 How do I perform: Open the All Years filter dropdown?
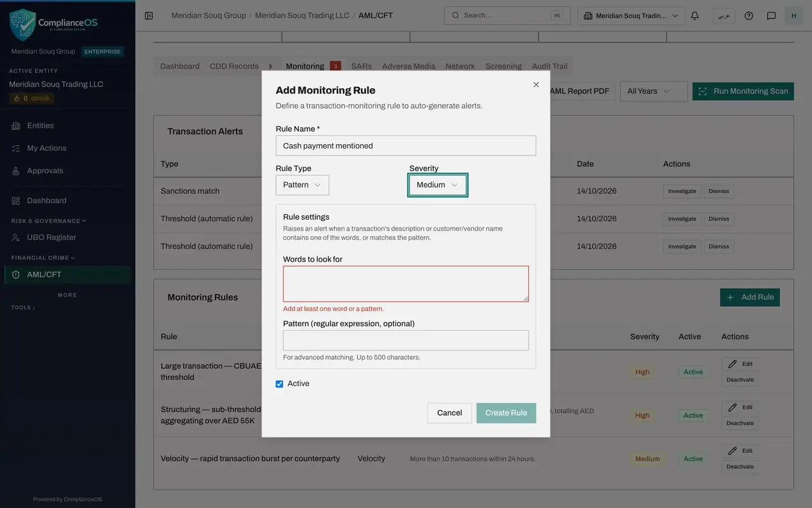(653, 91)
